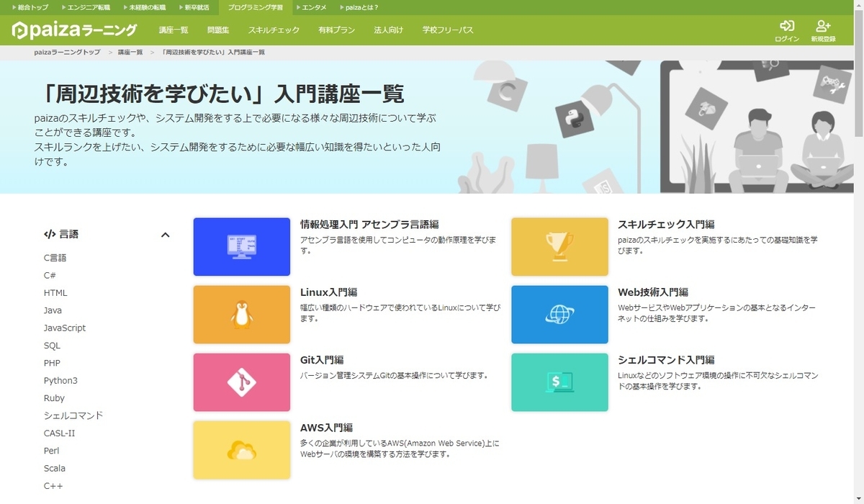The height and width of the screenshot is (504, 864).
Task: Open the AWS cloud course thumbnail
Action: pyautogui.click(x=242, y=450)
